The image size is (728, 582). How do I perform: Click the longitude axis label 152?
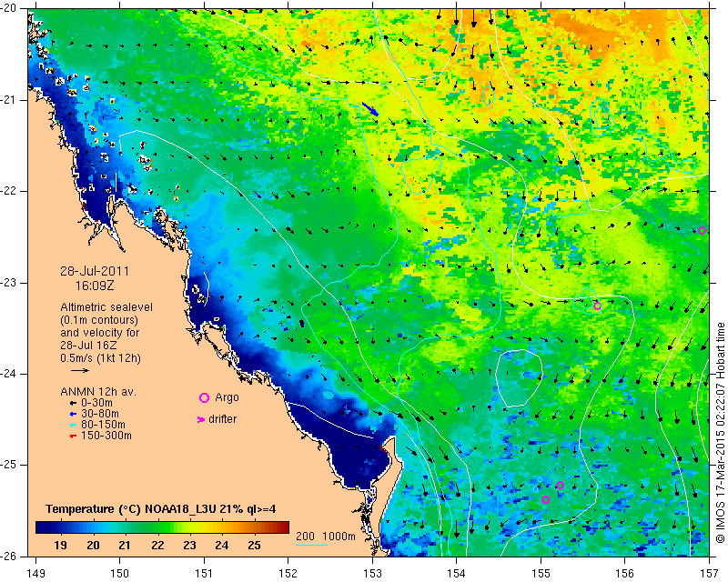coord(288,574)
